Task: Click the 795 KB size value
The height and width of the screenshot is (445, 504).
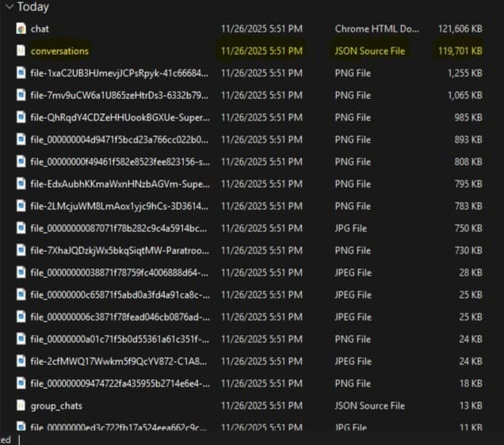Action: [x=468, y=184]
